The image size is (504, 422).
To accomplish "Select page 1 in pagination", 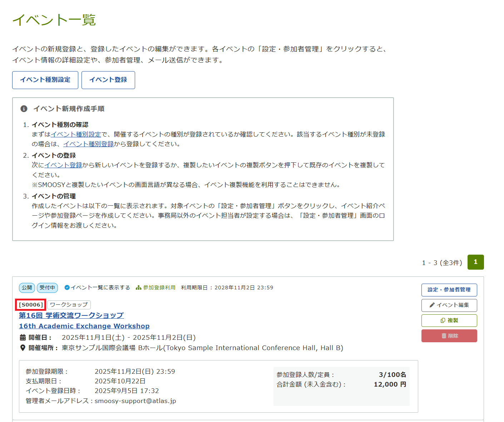I will [x=475, y=262].
